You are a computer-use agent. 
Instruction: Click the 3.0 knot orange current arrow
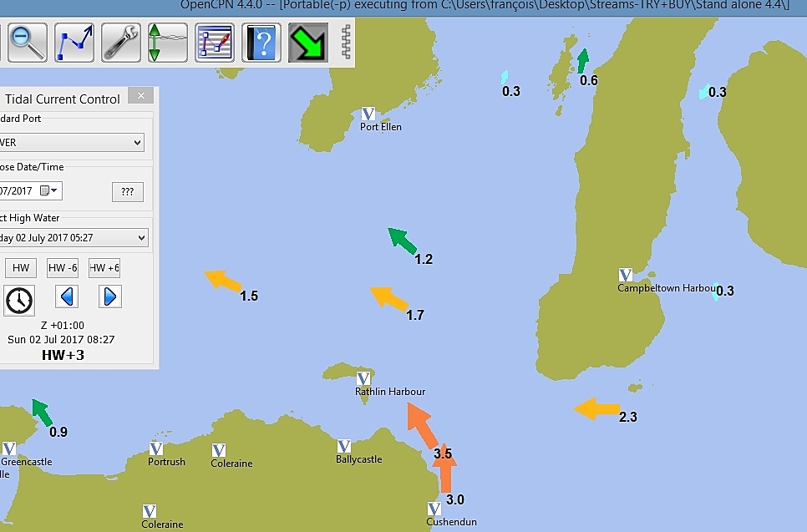click(x=444, y=471)
